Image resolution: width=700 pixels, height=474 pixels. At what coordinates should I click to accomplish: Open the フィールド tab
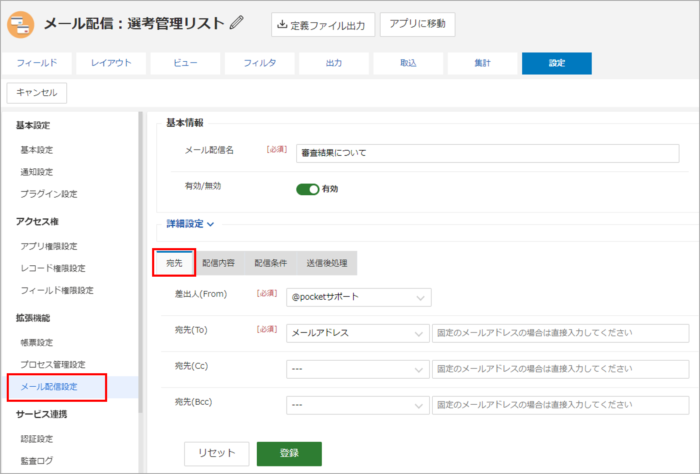[37, 63]
